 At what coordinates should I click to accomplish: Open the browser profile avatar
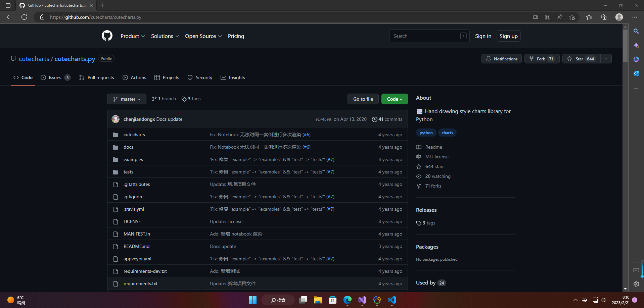[619, 17]
